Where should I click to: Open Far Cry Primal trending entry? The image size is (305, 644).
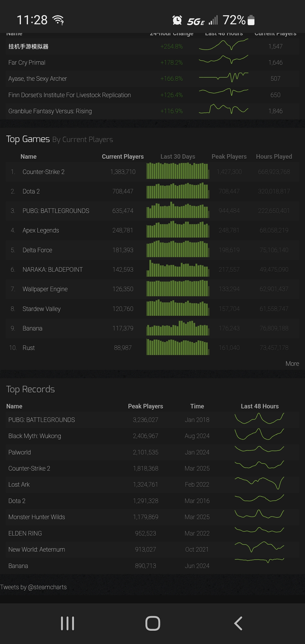(27, 62)
